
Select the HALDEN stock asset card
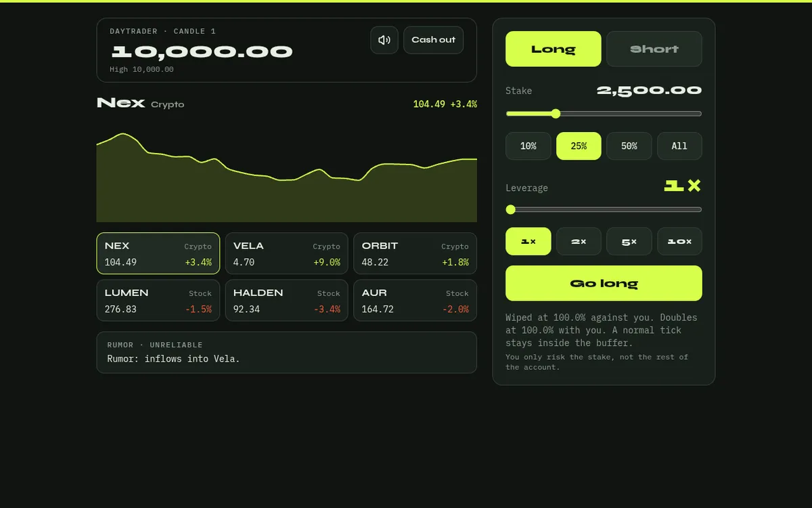(x=287, y=300)
